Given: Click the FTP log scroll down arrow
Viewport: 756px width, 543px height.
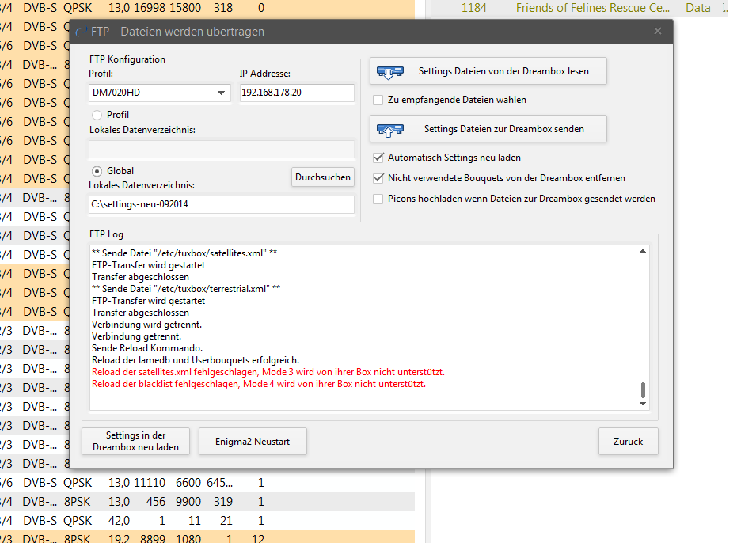Looking at the screenshot, I should 643,404.
